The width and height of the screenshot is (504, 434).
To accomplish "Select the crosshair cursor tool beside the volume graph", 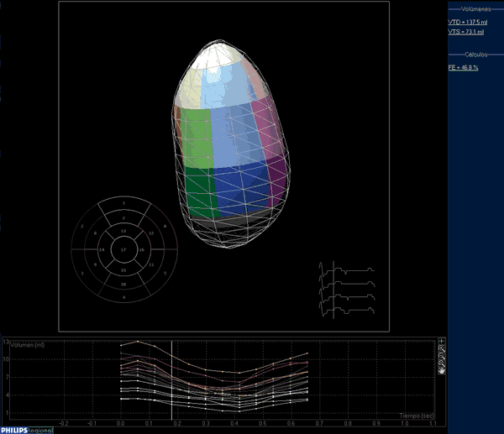I will pyautogui.click(x=442, y=341).
